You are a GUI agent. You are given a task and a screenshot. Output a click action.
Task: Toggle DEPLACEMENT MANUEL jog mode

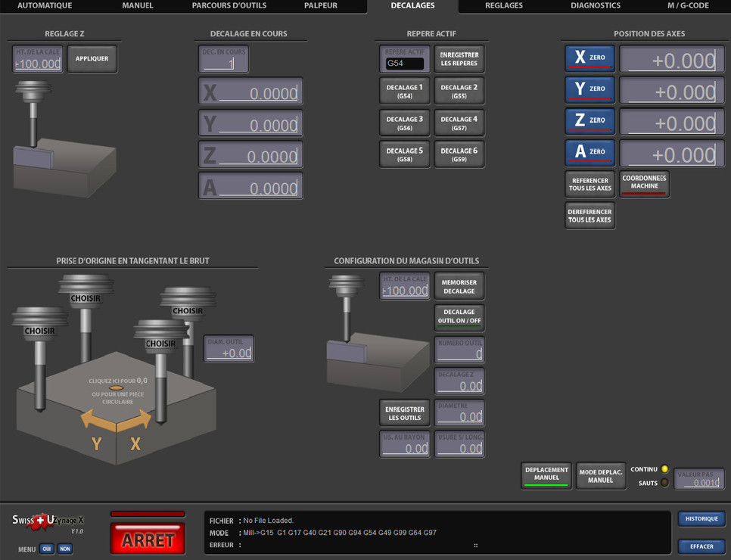(x=546, y=474)
